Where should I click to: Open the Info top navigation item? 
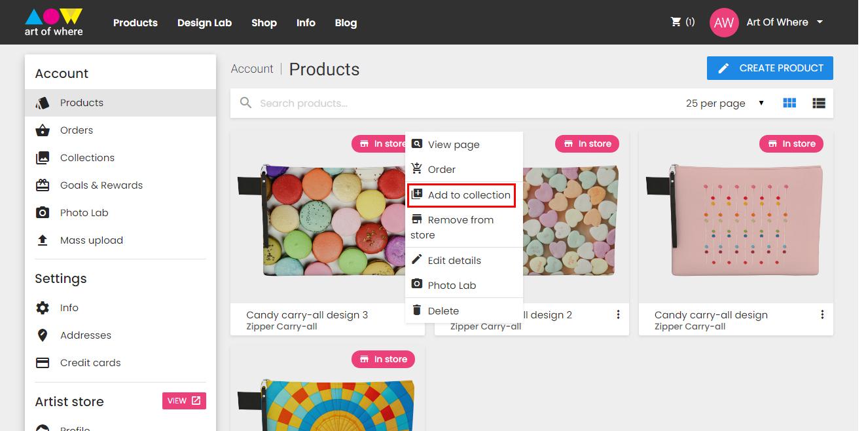tap(306, 22)
